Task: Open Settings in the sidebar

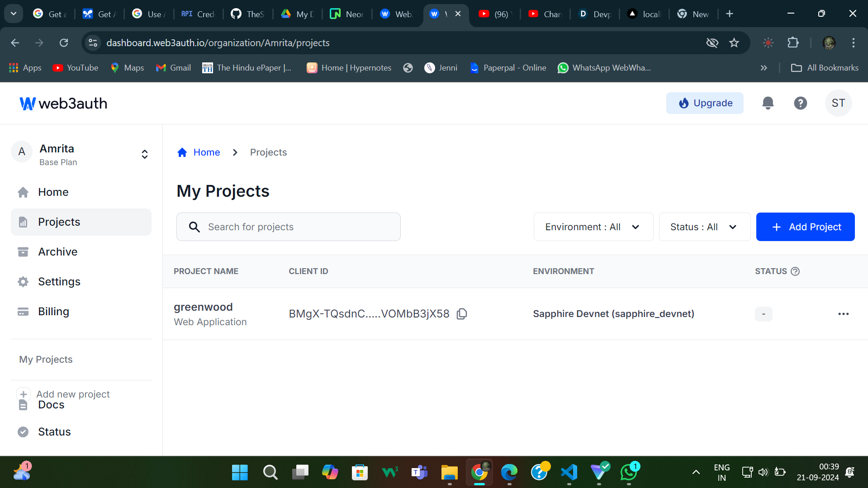Action: click(x=81, y=282)
